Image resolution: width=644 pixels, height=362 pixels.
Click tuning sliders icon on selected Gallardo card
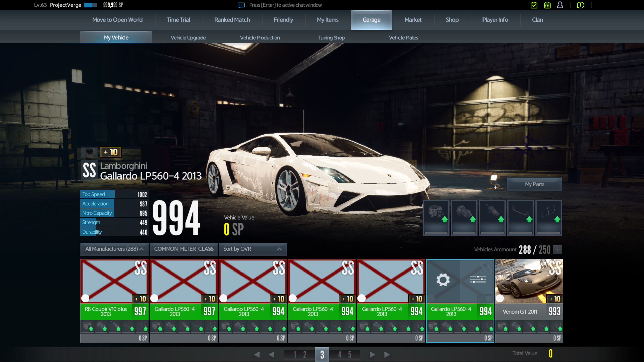(x=478, y=279)
